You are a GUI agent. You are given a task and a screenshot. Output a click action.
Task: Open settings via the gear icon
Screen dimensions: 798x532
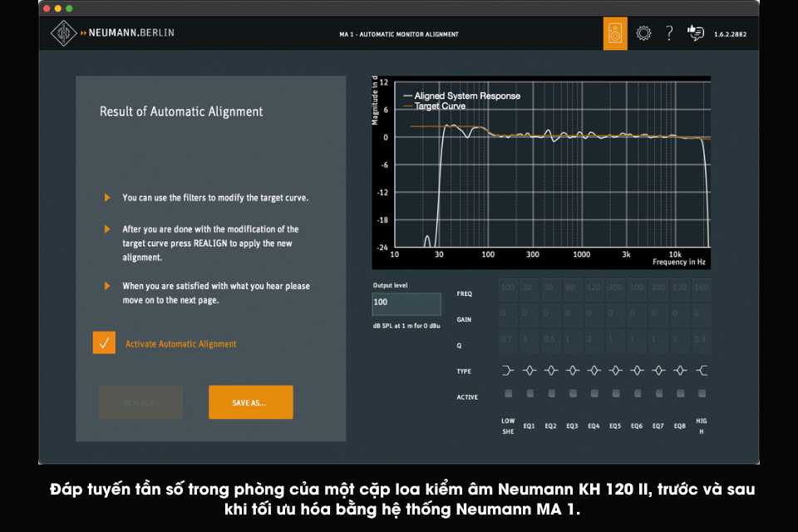click(x=643, y=33)
